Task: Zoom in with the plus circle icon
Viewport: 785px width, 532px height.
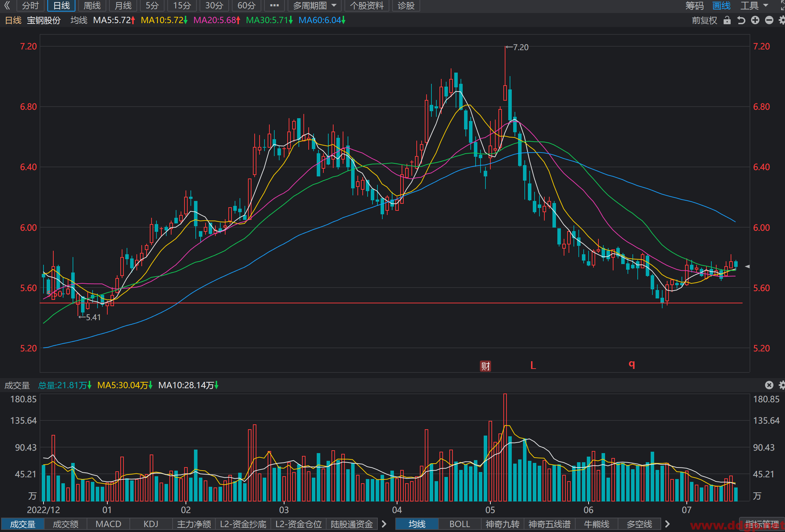Action: (755, 20)
